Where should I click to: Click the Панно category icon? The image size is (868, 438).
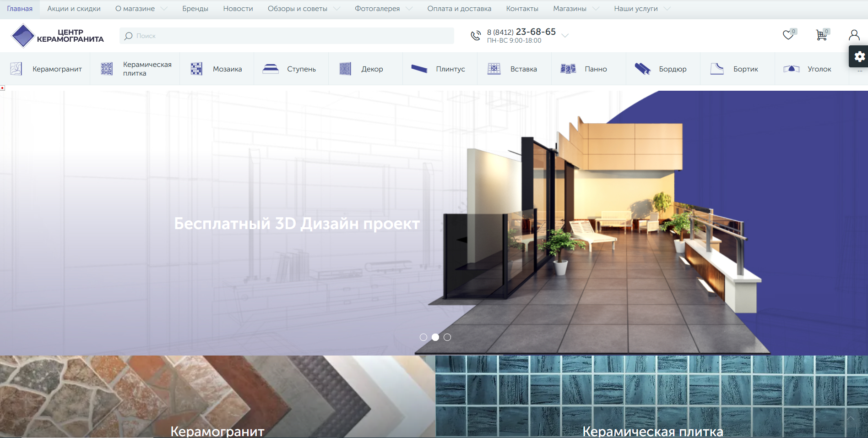[568, 69]
